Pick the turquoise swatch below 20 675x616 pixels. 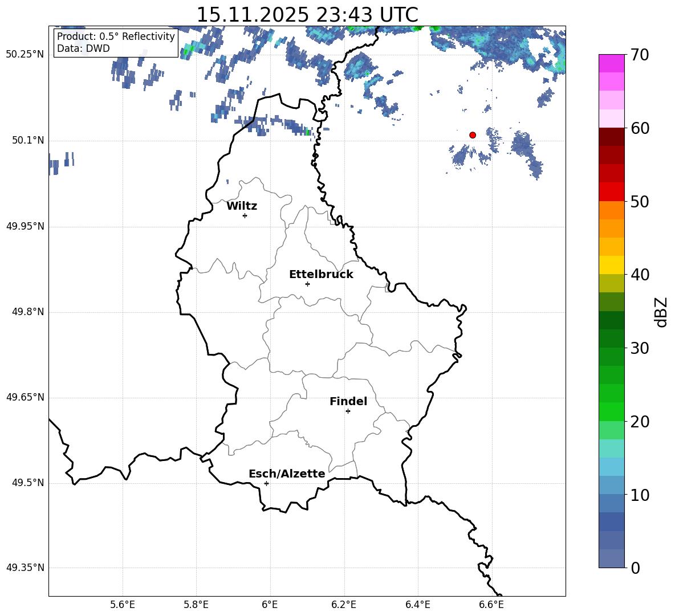(612, 448)
